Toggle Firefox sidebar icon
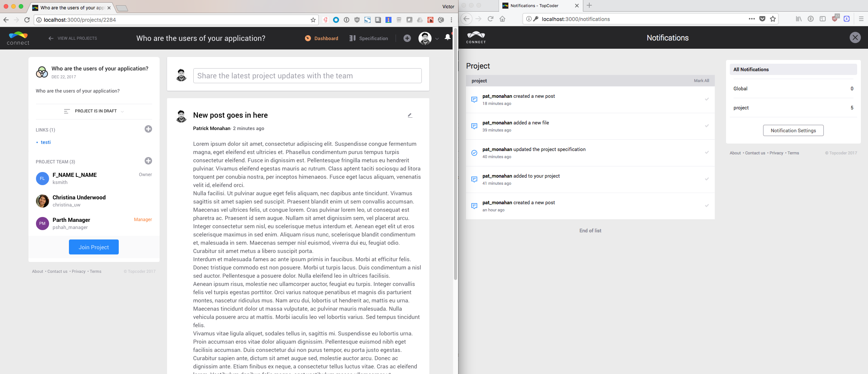 tap(823, 19)
